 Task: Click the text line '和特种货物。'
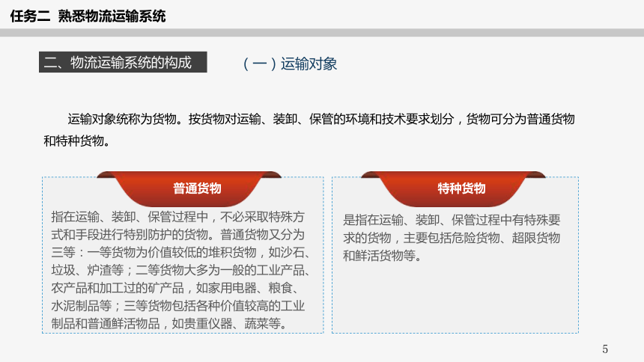click(77, 141)
